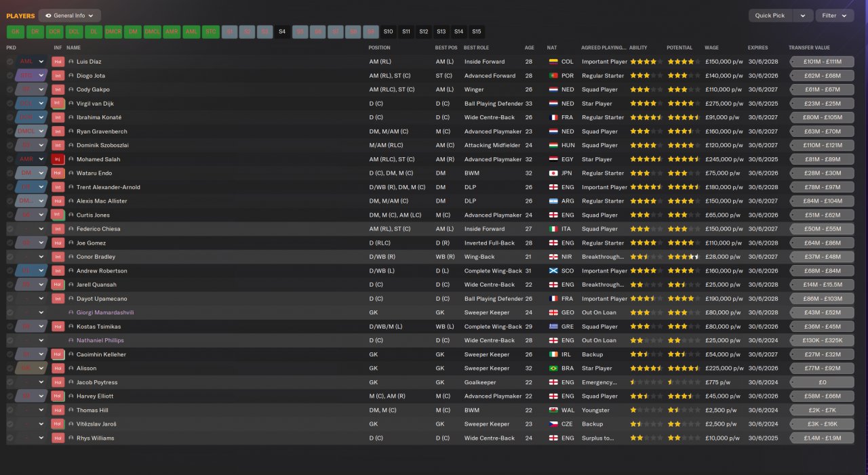The height and width of the screenshot is (475, 868).
Task: Sort by the Name column header
Action: click(73, 48)
